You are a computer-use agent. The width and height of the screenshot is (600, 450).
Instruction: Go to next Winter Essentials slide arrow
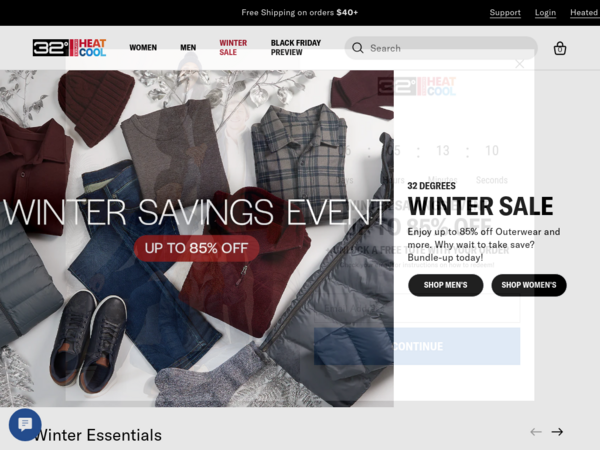point(557,432)
